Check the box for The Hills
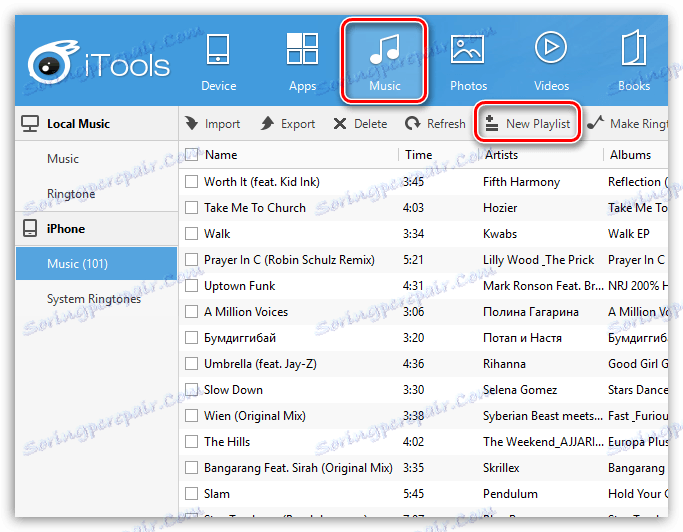Screen dimensions: 683x532 (191, 442)
